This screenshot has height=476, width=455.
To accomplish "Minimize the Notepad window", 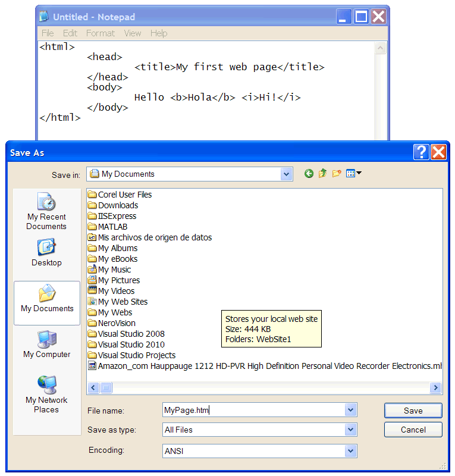I will 344,17.
